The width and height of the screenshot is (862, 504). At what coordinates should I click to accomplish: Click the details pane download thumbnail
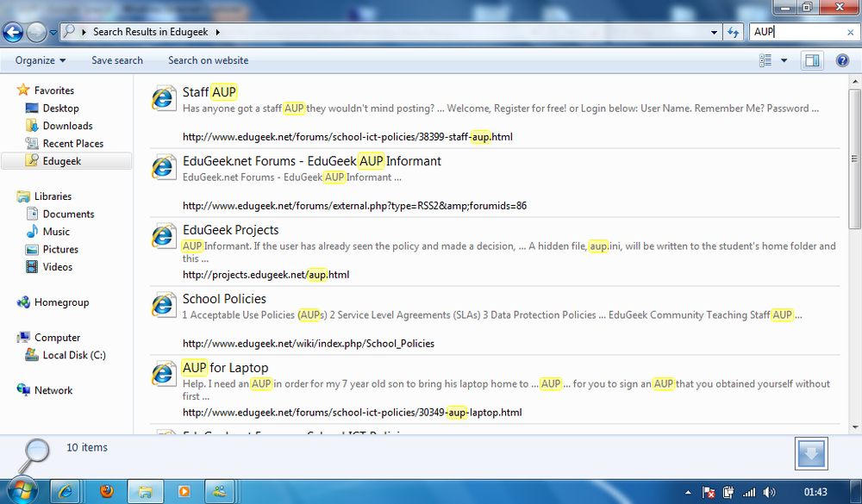811,454
